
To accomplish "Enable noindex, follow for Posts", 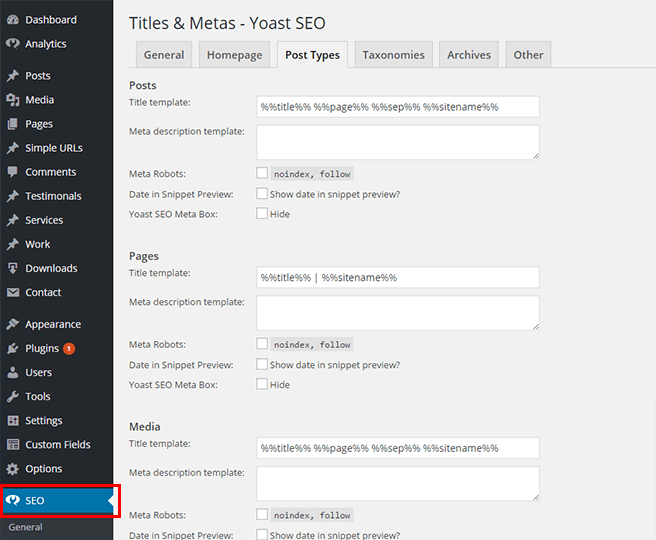I will pos(262,173).
